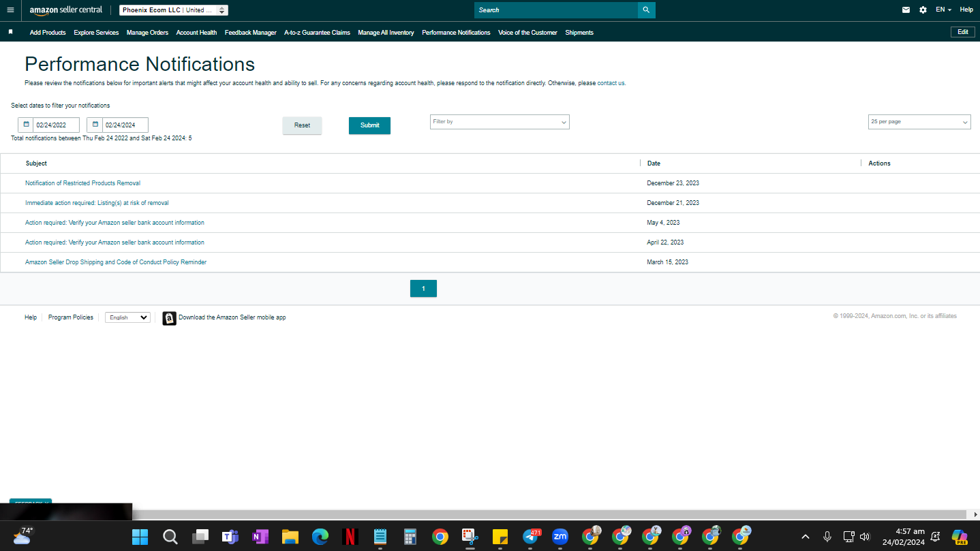
Task: Open the messages envelope icon
Action: [906, 10]
